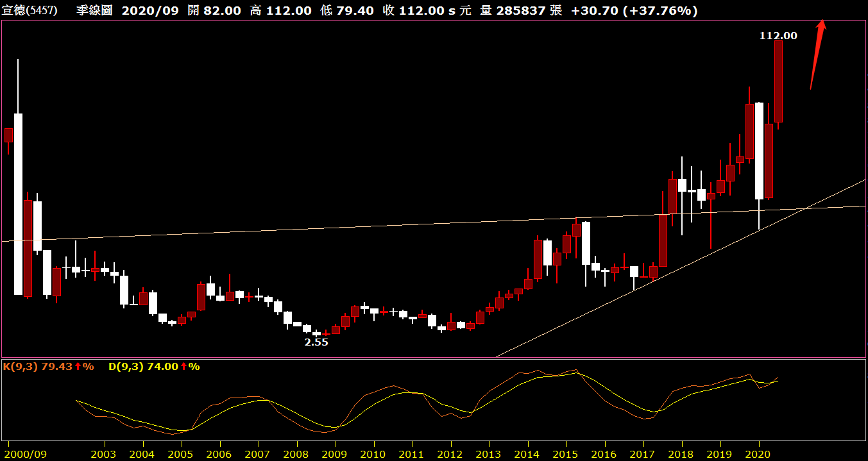This screenshot has width=868, height=461.
Task: Click the red up arrow beside D value 74.00
Action: [x=183, y=367]
